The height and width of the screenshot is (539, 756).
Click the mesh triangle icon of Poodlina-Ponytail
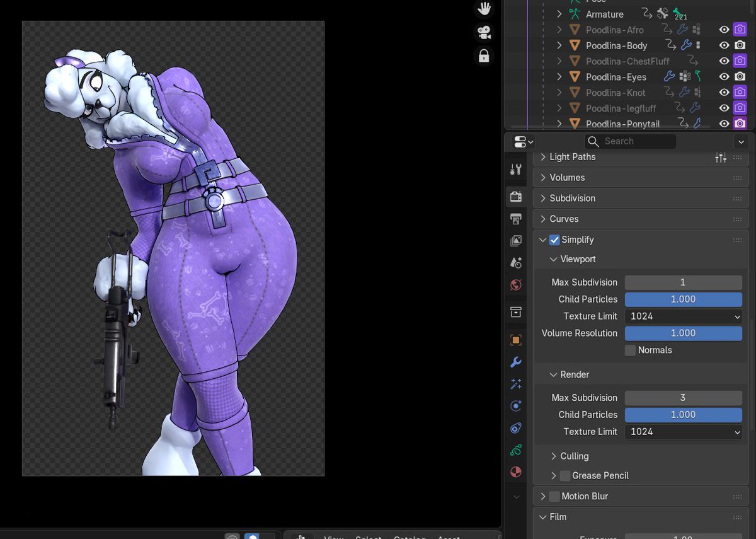575,124
